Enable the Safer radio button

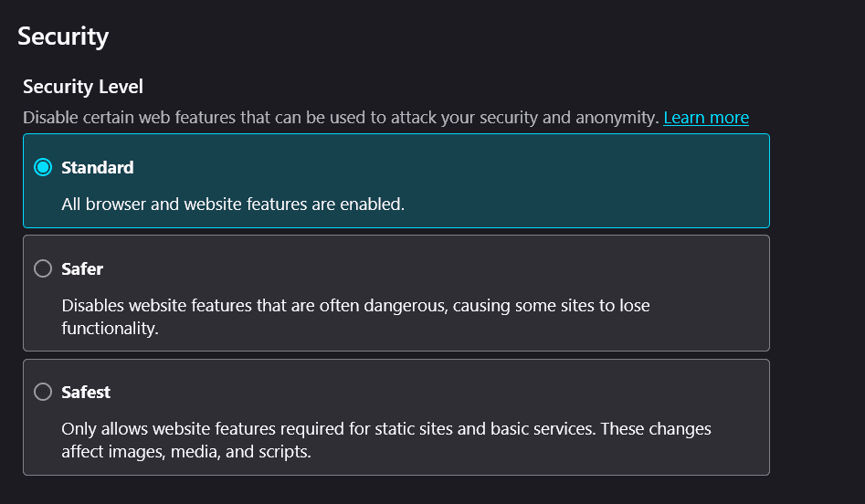[43, 269]
